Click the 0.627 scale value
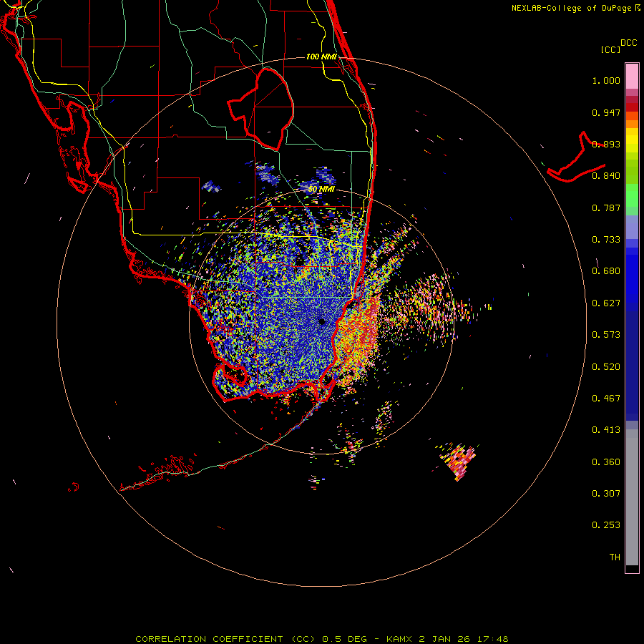This screenshot has height=644, width=644. click(606, 303)
